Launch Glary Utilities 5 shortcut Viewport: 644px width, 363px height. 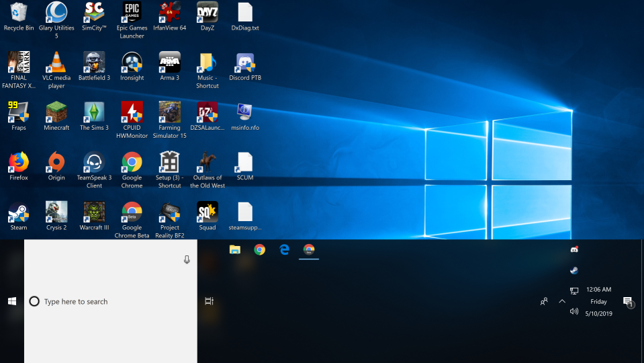[x=56, y=19]
